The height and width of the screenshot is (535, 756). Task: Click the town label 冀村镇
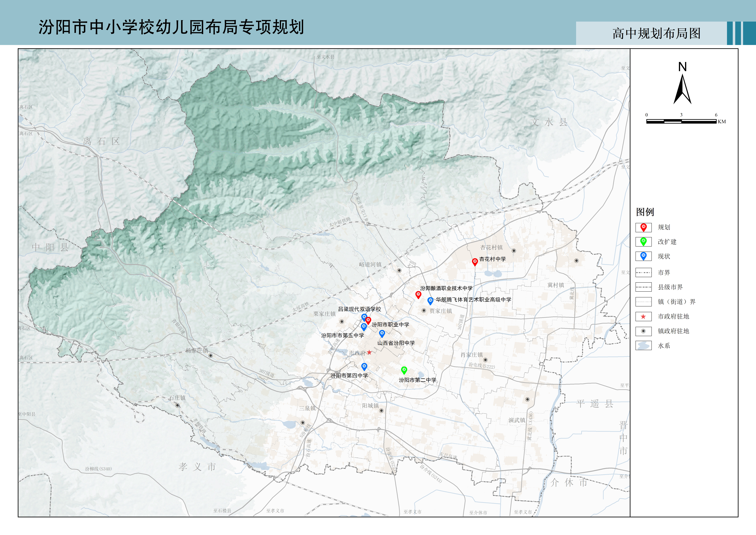(556, 285)
